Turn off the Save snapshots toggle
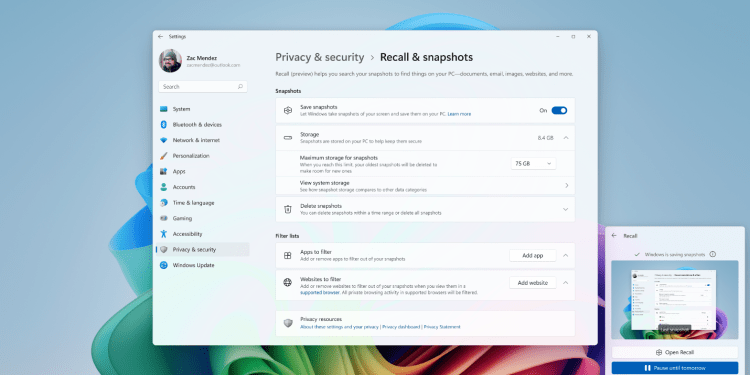Screen dimensions: 750x375 (x=559, y=110)
